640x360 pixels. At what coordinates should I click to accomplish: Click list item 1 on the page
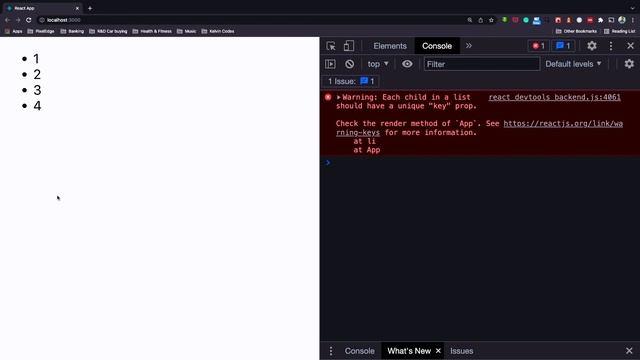pyautogui.click(x=36, y=59)
